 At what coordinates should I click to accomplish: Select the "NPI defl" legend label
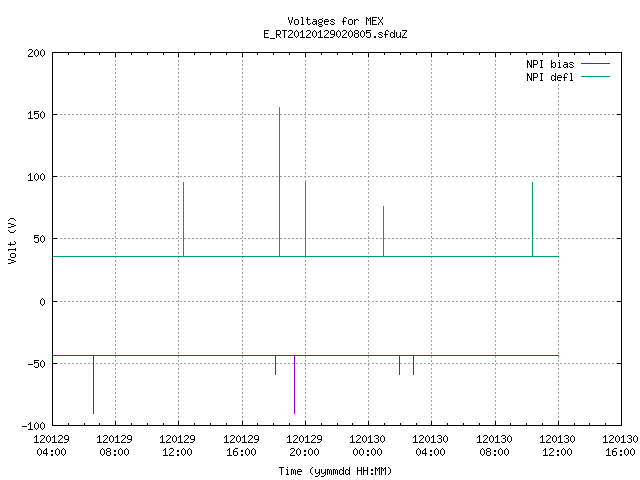550,77
